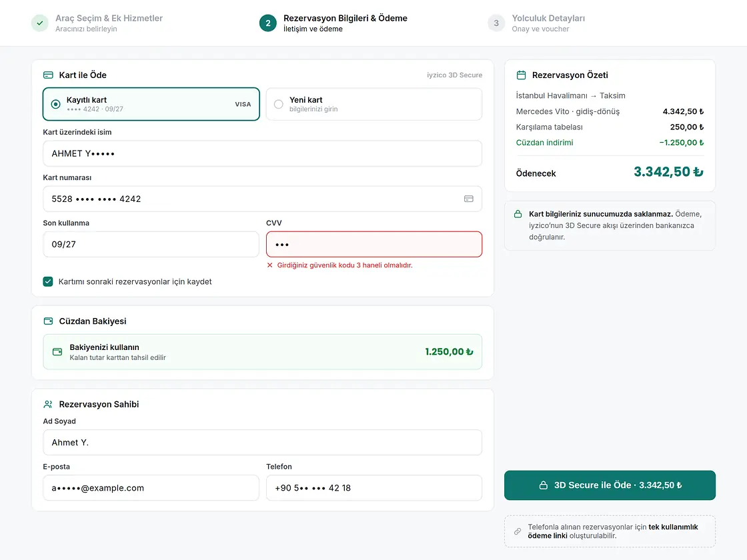Click the red X error icon under CVV
Viewport: 747px width, 560px height.
click(x=269, y=265)
